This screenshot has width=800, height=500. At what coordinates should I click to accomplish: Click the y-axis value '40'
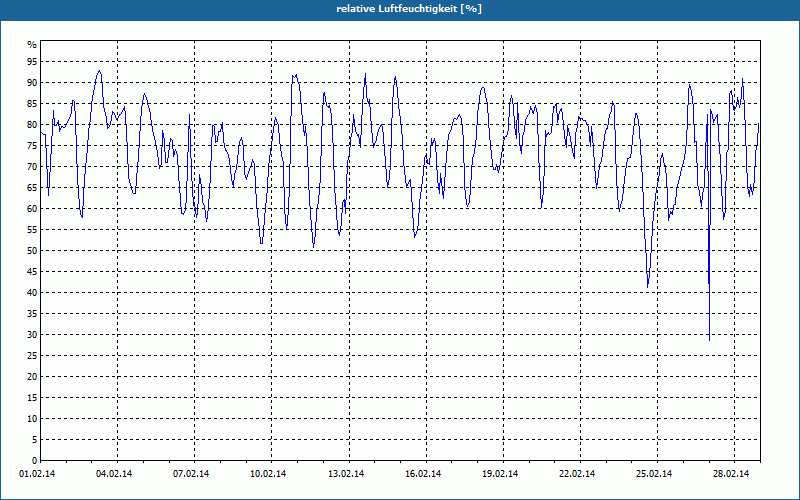point(32,293)
